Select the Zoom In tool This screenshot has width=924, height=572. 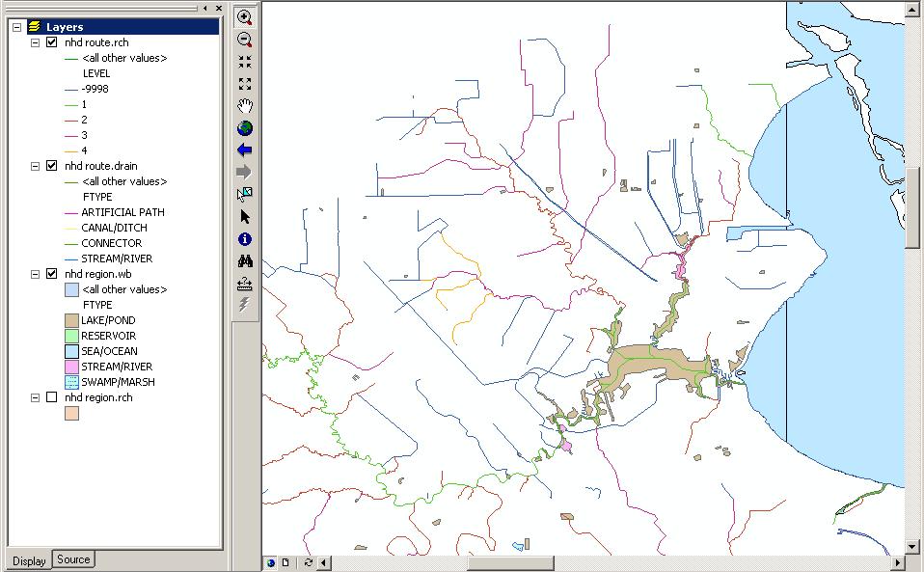[245, 17]
